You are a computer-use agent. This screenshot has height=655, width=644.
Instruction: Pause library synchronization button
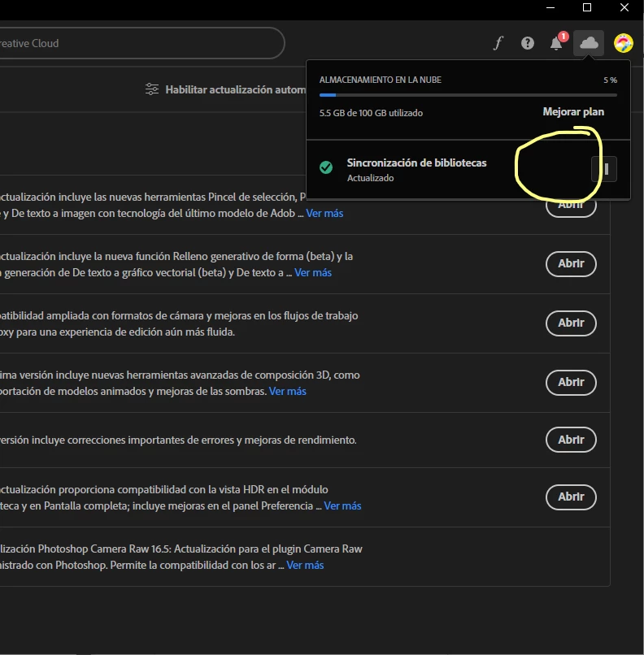pyautogui.click(x=605, y=169)
